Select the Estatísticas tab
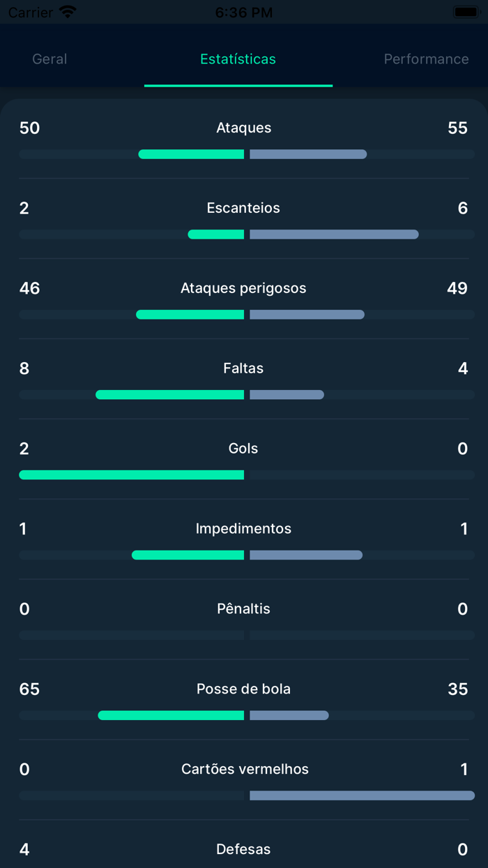 point(238,59)
